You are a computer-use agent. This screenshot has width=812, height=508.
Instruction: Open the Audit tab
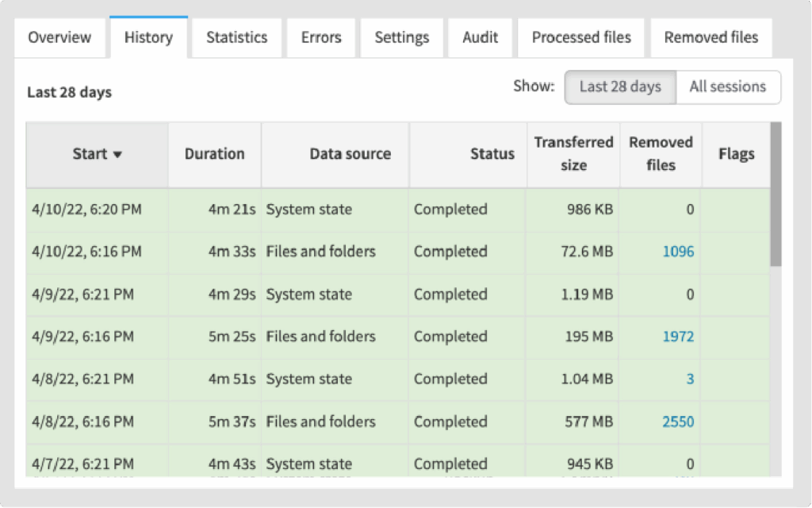[480, 37]
